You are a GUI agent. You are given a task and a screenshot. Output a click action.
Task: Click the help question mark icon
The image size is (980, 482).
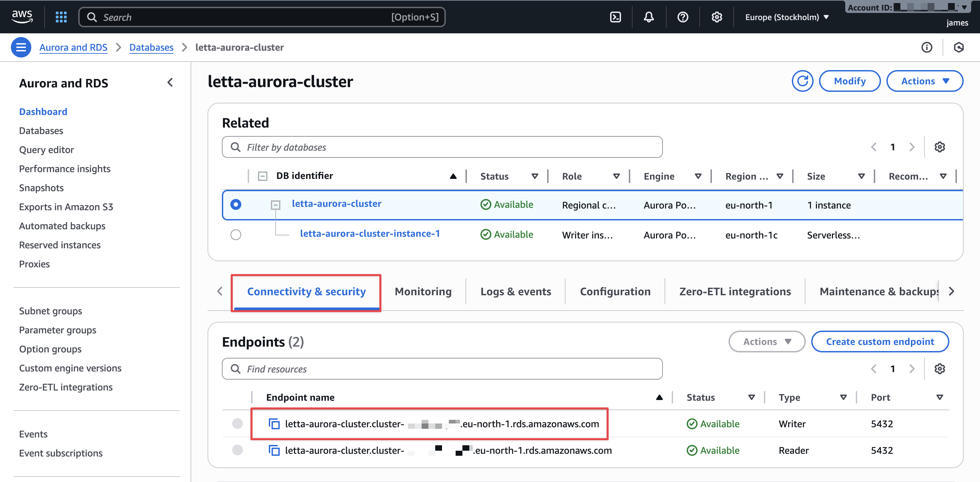683,17
